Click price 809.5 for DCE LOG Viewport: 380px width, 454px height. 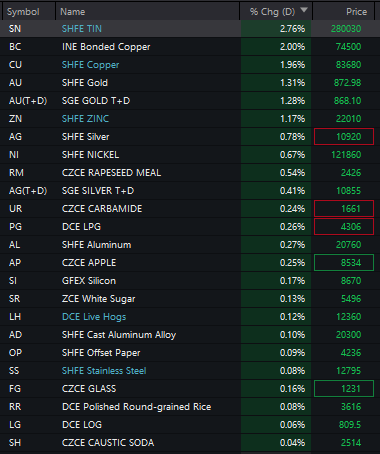point(350,425)
